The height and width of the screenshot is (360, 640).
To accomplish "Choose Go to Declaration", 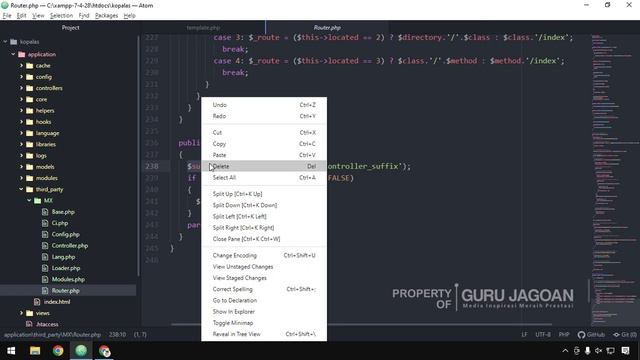I will click(x=264, y=300).
